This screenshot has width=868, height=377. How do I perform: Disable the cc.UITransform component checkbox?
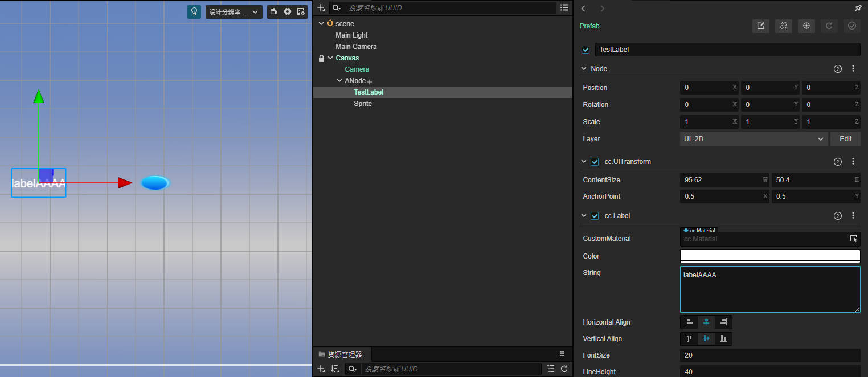tap(595, 162)
